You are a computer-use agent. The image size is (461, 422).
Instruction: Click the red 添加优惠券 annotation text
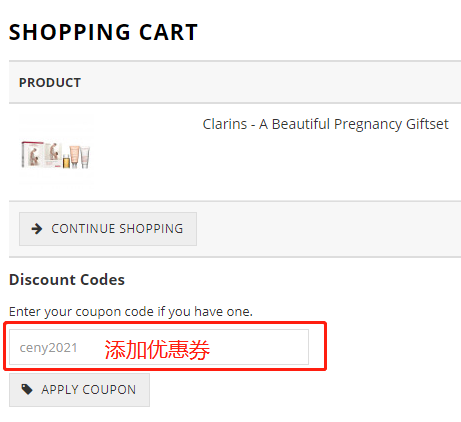pyautogui.click(x=157, y=350)
